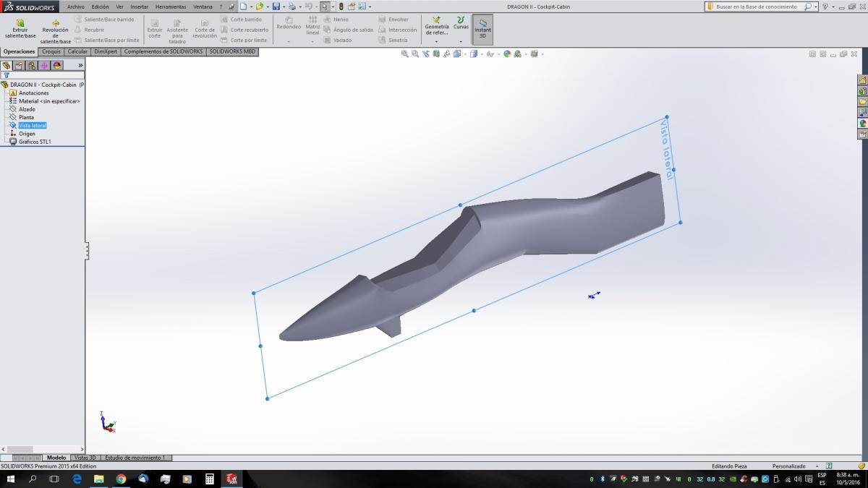Click Zoom to fit magnifier icon
Image resolution: width=868 pixels, height=488 pixels.
(x=405, y=53)
